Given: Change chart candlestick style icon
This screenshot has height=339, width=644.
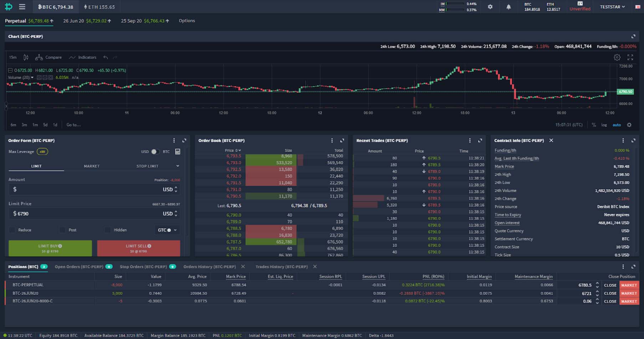Looking at the screenshot, I should tap(26, 57).
